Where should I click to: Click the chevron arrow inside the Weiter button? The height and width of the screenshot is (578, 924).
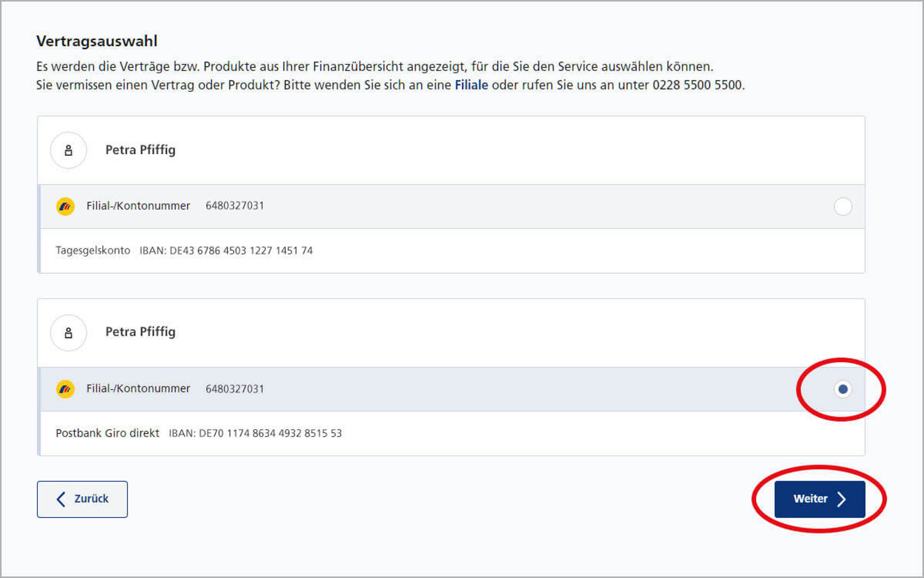[x=841, y=499]
